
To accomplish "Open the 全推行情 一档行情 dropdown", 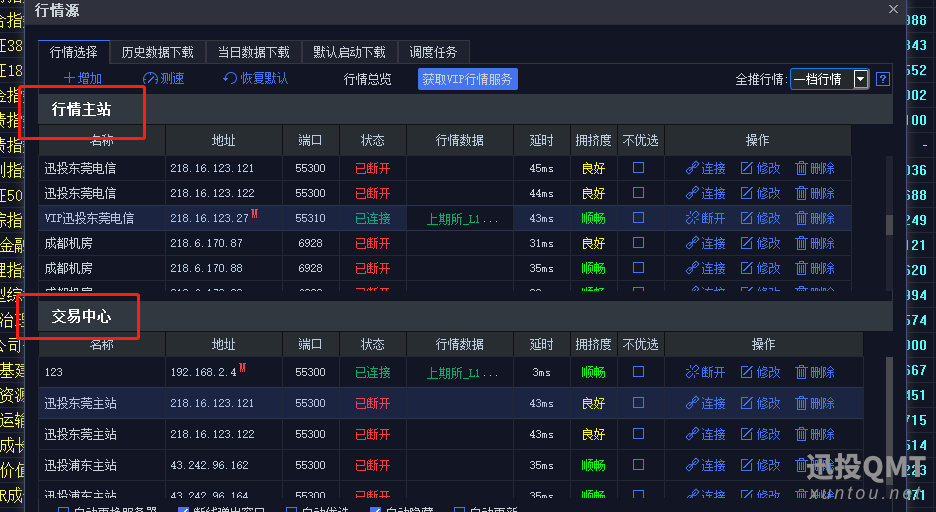I will (829, 79).
